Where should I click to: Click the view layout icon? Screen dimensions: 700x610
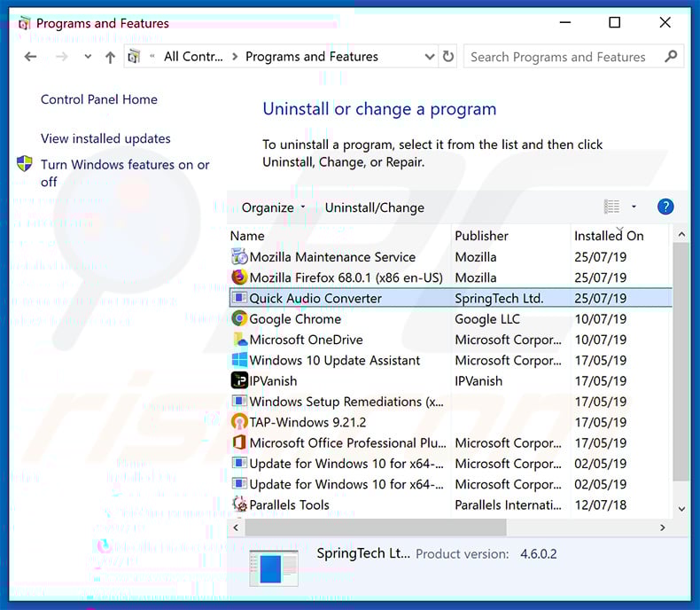tap(611, 207)
